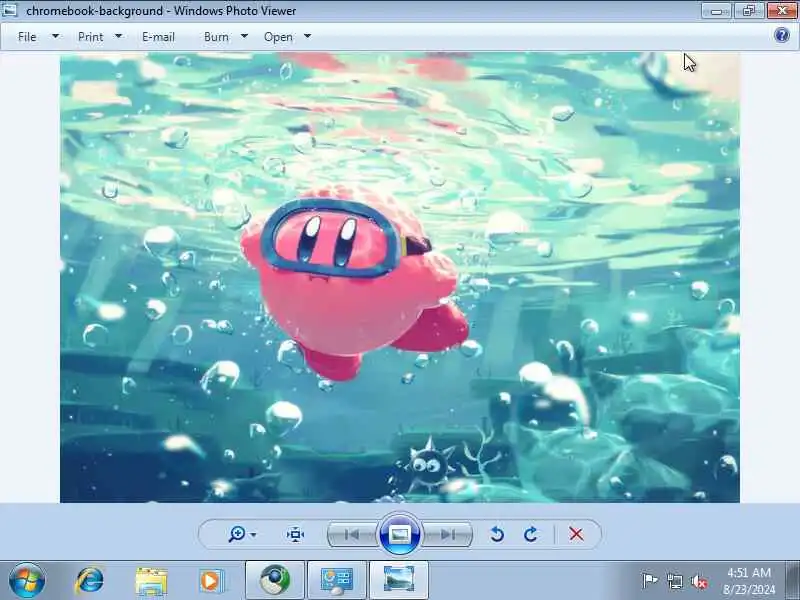Switch to actual size view
The width and height of the screenshot is (800, 600).
(x=295, y=534)
